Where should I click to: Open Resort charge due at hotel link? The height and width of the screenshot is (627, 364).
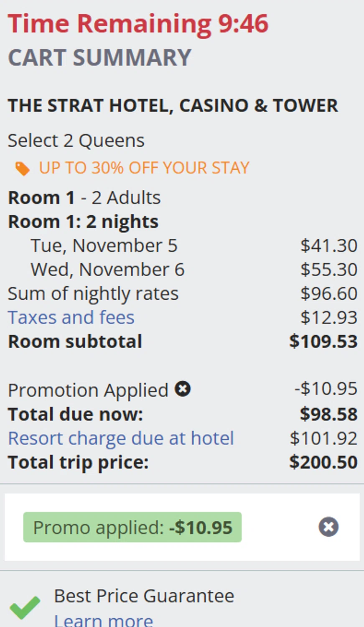tap(121, 438)
